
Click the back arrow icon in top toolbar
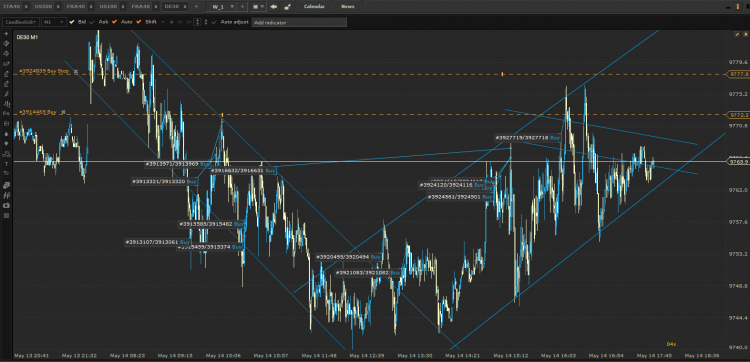[274, 7]
